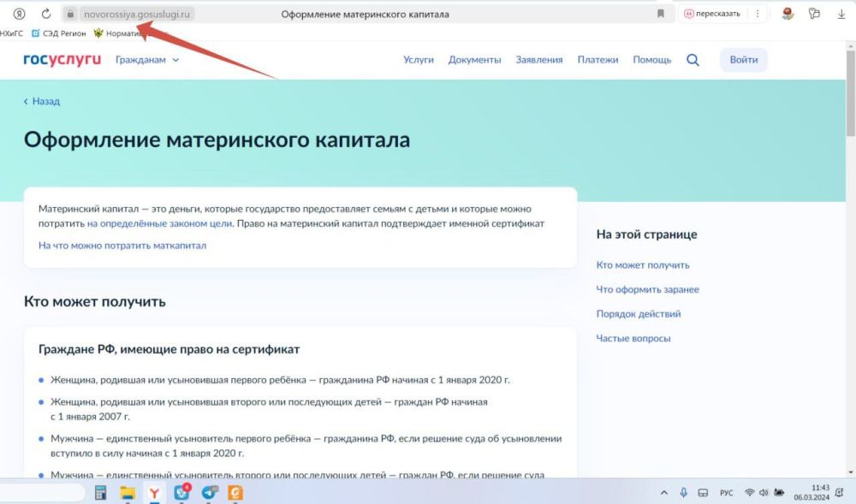
Task: Open the browser downloads arrow icon
Action: [x=841, y=14]
